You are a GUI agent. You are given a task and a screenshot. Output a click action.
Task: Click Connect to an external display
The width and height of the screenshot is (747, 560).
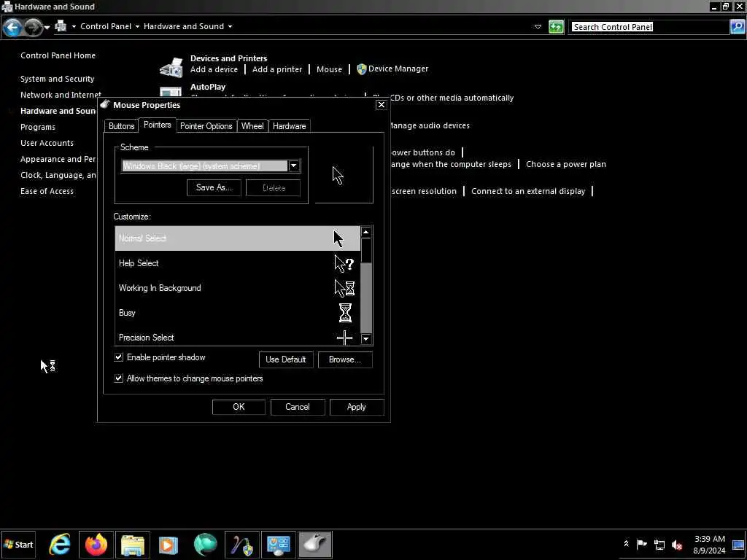pos(528,191)
